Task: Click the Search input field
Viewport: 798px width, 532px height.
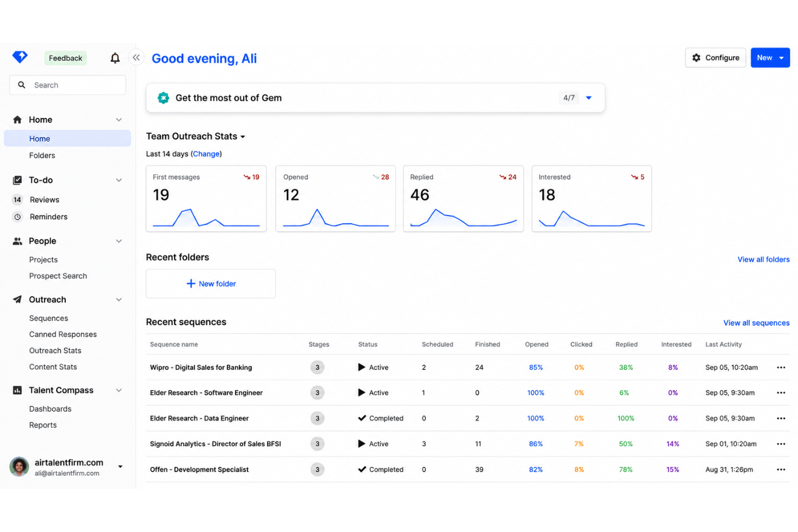Action: click(67, 85)
